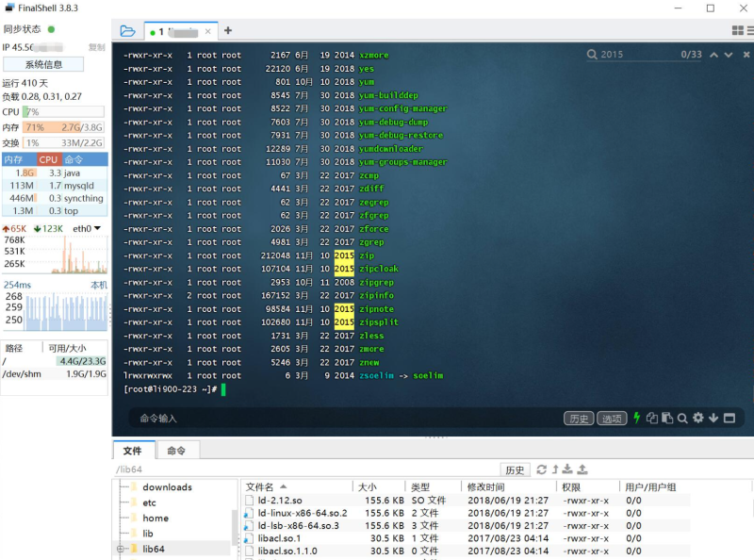This screenshot has width=754, height=560.
Task: Click the refresh icon in file panel
Action: [541, 469]
